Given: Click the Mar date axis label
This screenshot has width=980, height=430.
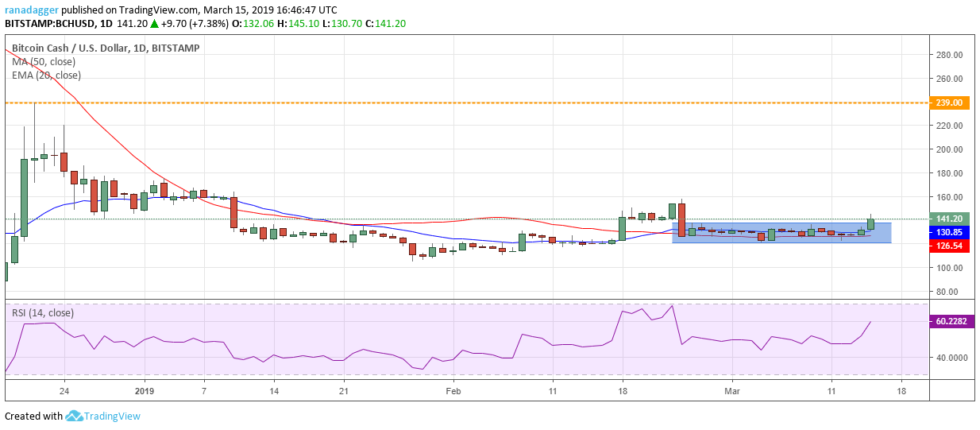Looking at the screenshot, I should pos(732,391).
